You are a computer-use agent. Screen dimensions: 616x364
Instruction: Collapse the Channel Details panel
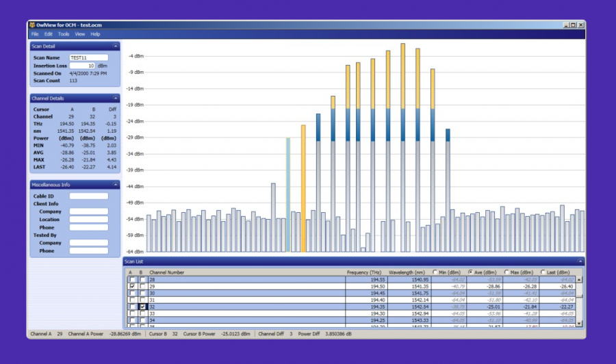coord(116,98)
